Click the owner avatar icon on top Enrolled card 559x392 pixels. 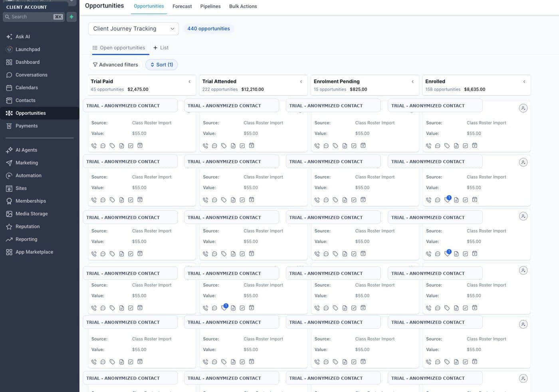coord(523,108)
